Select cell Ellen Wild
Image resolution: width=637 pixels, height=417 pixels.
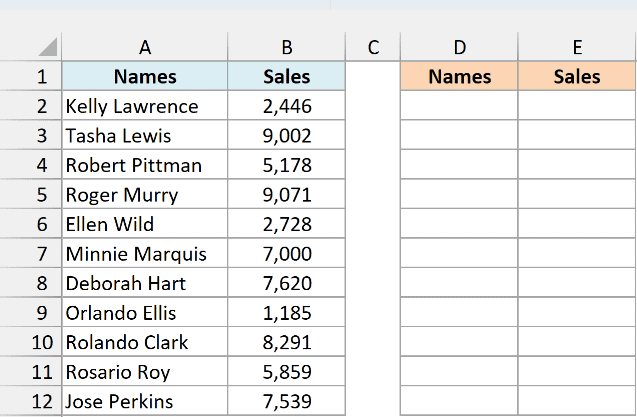(x=145, y=224)
